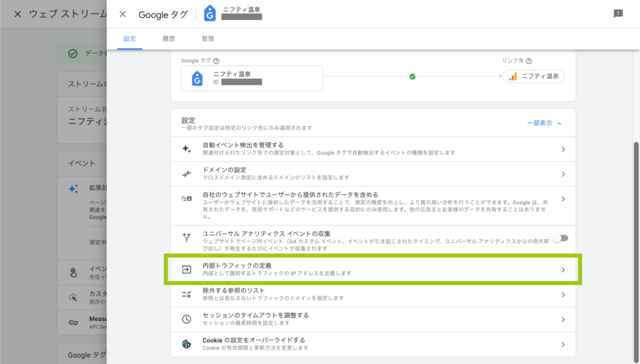The height and width of the screenshot is (364, 640).
Task: Click the Google tag logo in header
Action: pyautogui.click(x=210, y=14)
